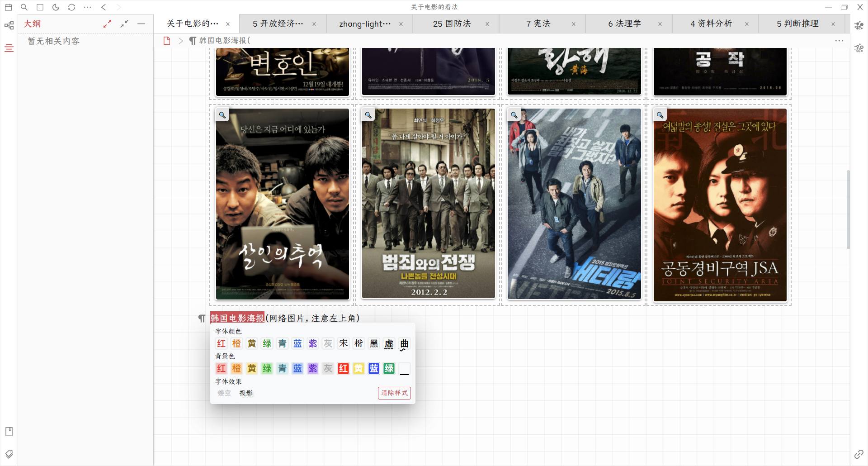Open the file tree dock icon at left
This screenshot has width=868, height=466.
point(9,25)
